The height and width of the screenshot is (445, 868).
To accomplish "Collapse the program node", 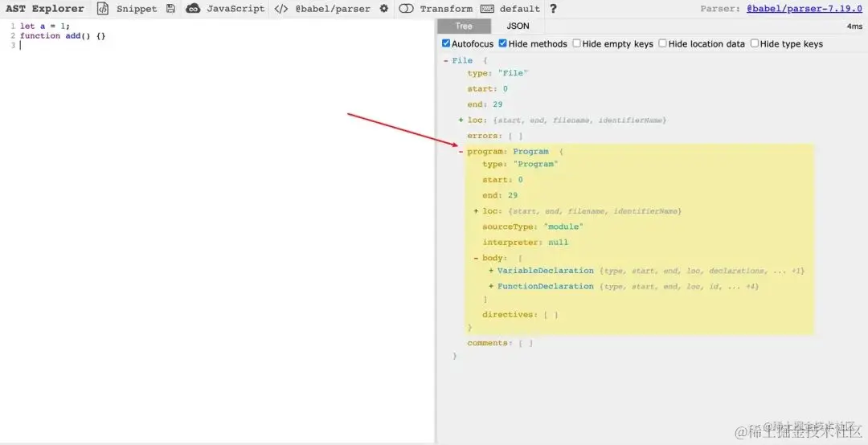I will coord(461,151).
